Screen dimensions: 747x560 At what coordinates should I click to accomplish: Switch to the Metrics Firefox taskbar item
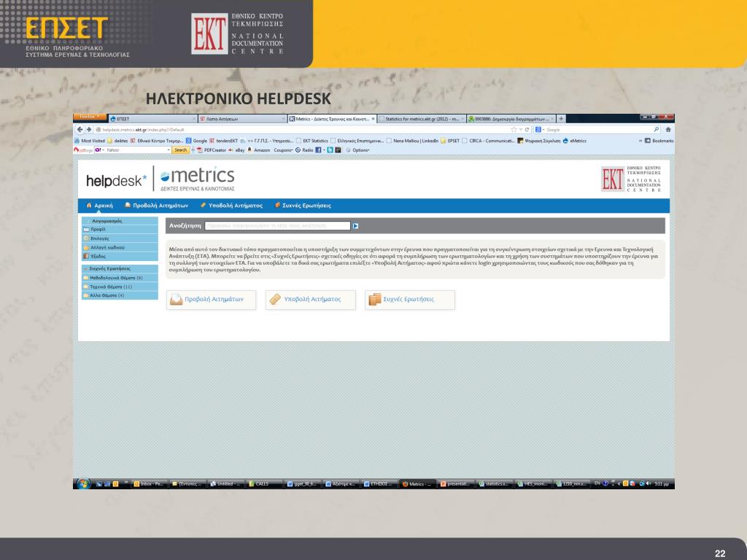(x=418, y=484)
